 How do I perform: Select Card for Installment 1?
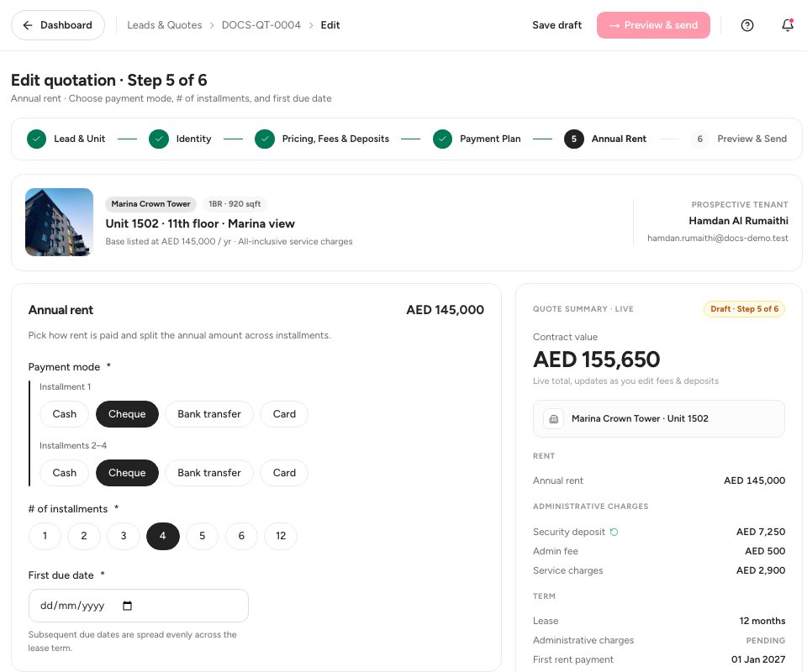pos(284,414)
